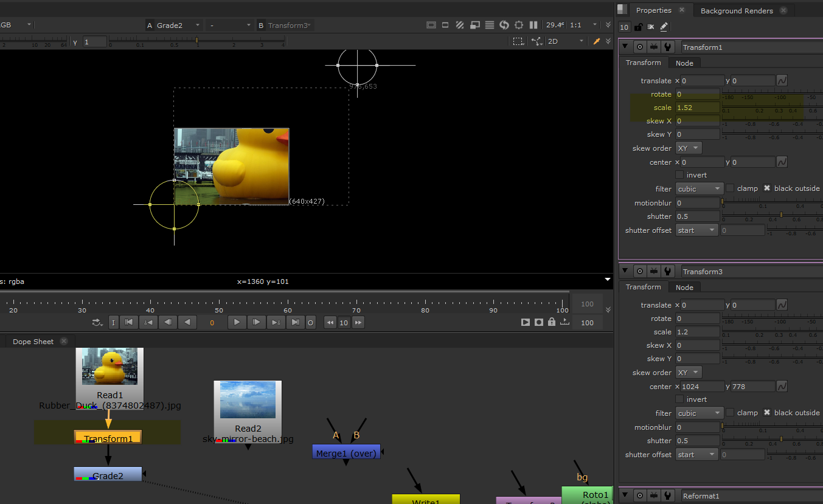
Task: Open Transform1 shutter offset start dropdown
Action: [x=697, y=230]
